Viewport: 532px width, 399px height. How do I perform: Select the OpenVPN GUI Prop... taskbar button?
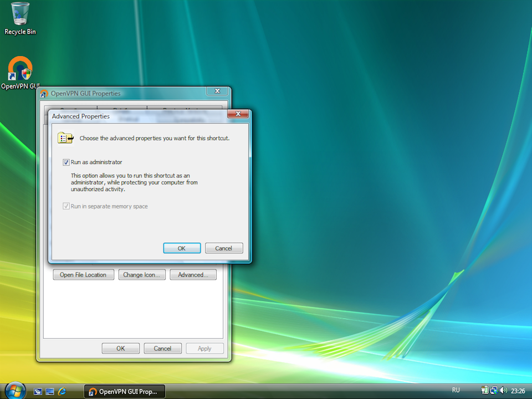[125, 392]
